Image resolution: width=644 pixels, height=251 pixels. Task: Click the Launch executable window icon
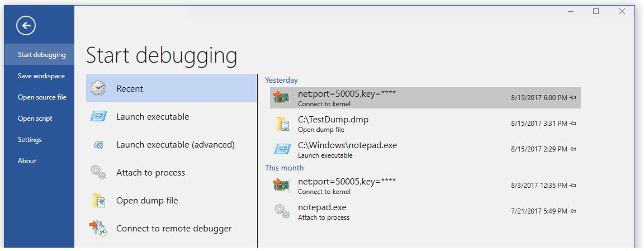(x=98, y=117)
